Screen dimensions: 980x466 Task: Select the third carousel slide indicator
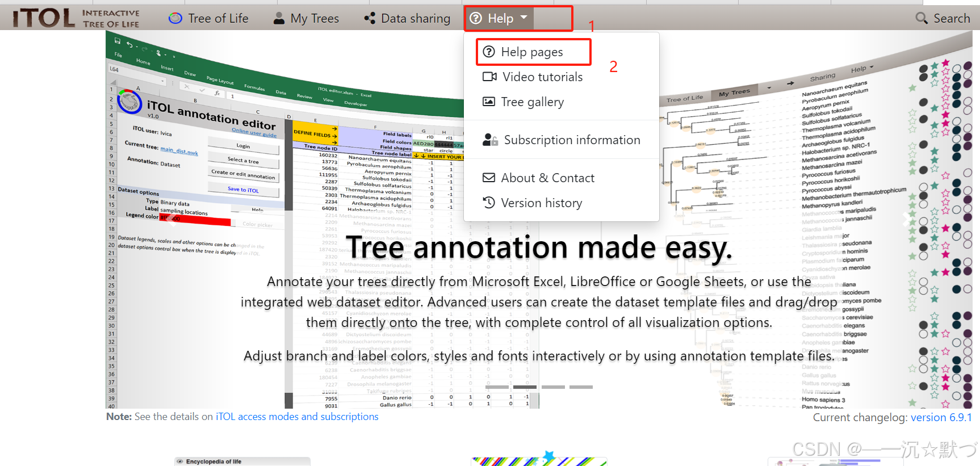(553, 387)
